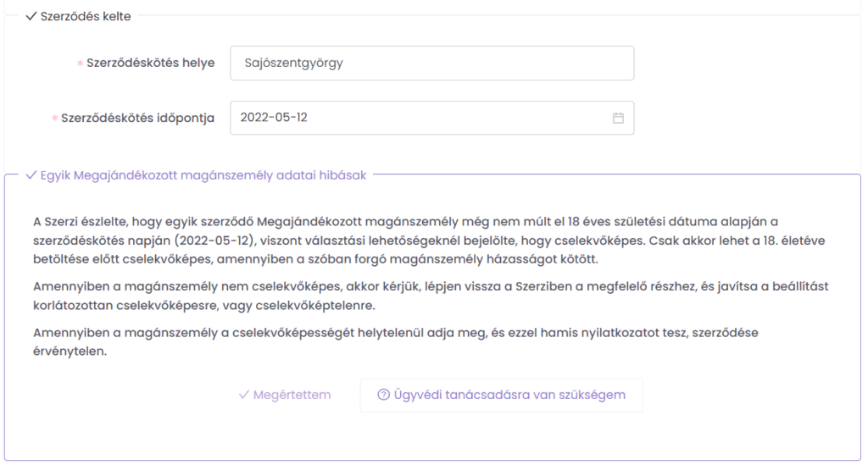Click the Szerződéskötés helye label
The height and width of the screenshot is (465, 868).
150,63
